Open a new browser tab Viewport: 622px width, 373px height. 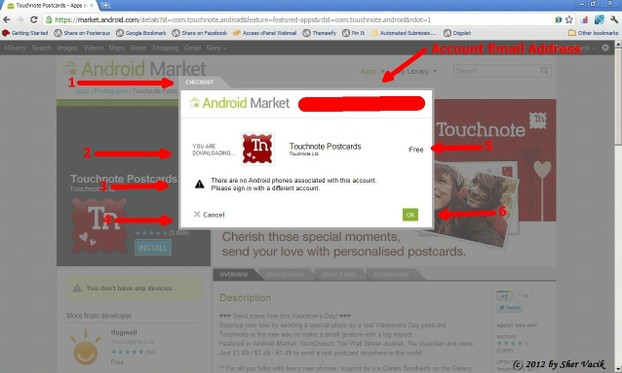point(106,6)
